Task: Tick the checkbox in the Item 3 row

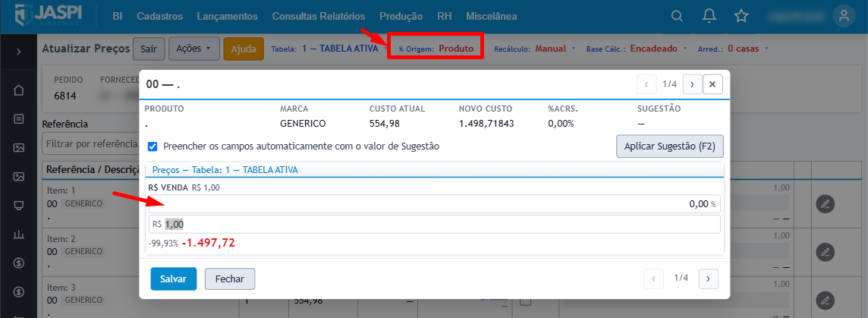Action: click(525, 301)
